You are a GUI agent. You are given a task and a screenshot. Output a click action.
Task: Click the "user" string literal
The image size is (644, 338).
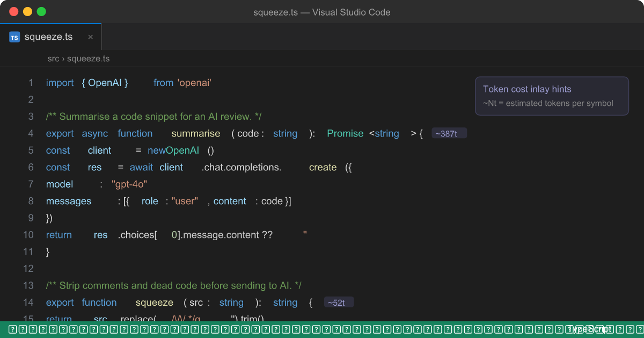[185, 201]
